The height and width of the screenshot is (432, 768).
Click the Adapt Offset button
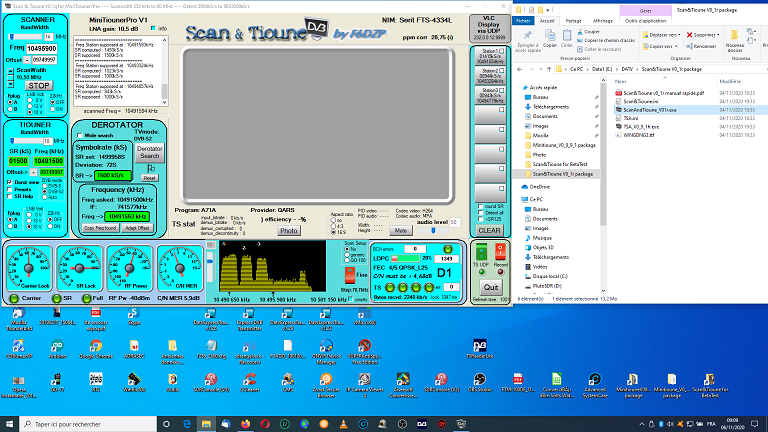(x=137, y=228)
